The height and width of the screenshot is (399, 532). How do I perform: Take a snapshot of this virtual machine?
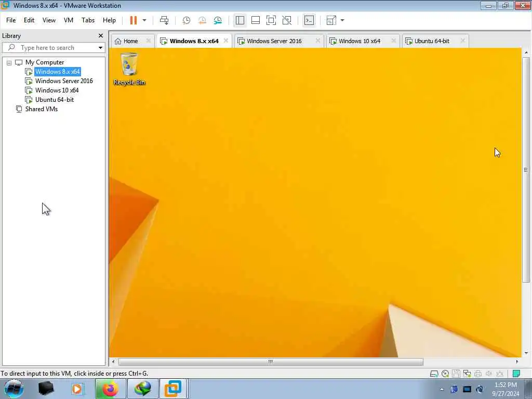tap(187, 20)
